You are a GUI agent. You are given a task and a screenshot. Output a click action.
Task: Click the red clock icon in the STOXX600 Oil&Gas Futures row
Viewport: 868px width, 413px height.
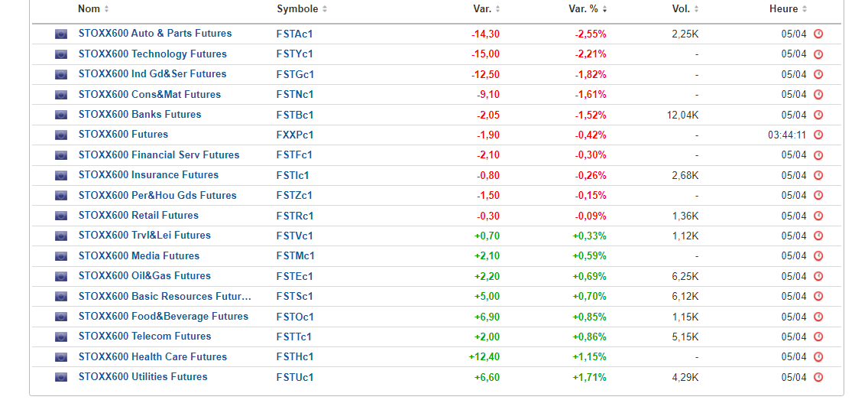(x=818, y=276)
